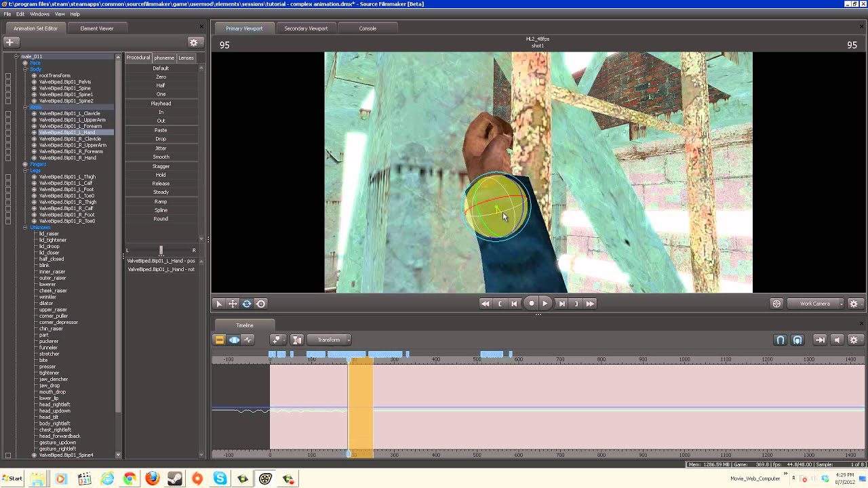Switch to the Element Viewer tab
The height and width of the screenshot is (488, 868).
point(96,28)
